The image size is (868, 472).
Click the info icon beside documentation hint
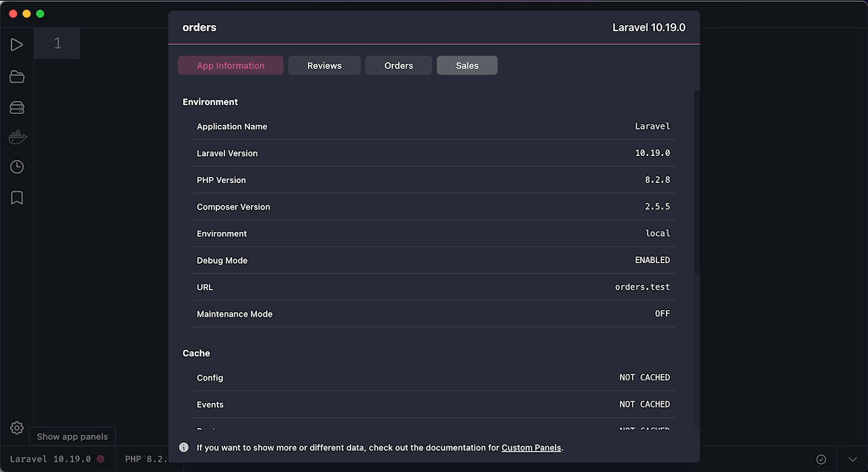click(x=184, y=447)
